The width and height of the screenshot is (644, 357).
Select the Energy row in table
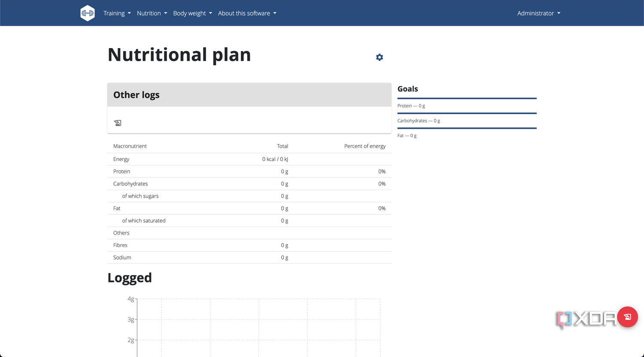249,159
